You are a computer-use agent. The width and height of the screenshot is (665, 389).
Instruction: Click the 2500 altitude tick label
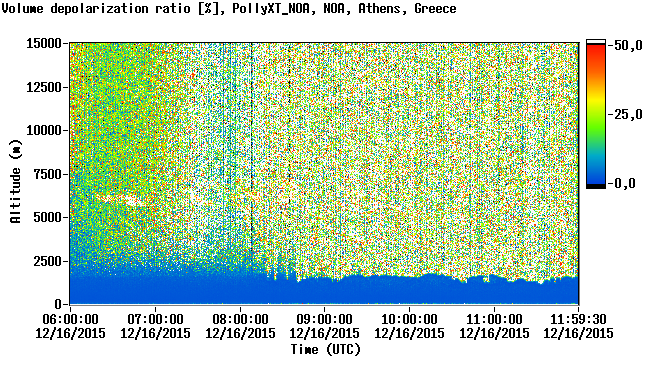click(48, 261)
